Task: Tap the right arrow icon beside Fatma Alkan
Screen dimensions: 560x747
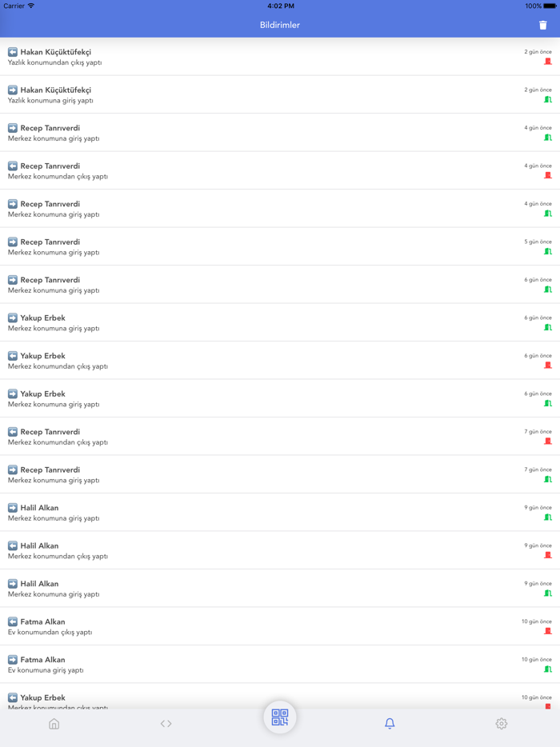Action: tap(13, 660)
